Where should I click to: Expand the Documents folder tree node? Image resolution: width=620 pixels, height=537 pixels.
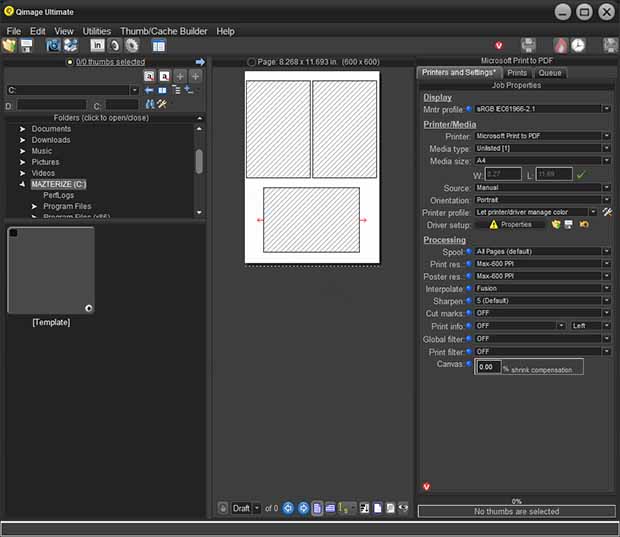tap(22, 129)
